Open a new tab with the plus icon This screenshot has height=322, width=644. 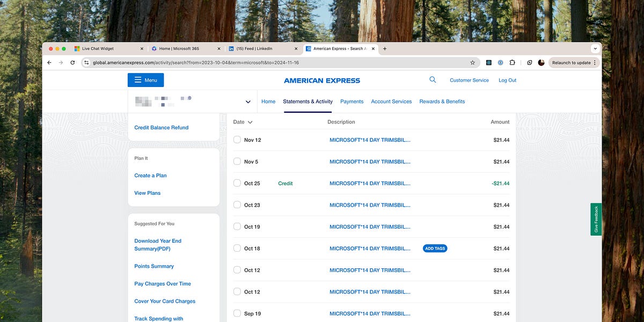[x=384, y=48]
